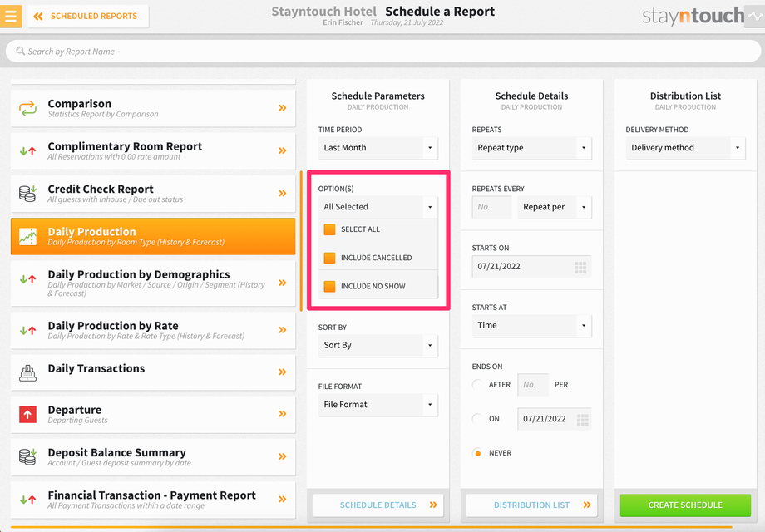Screen dimensions: 765x532
Task: Click the red Departure arrow icon
Action: point(27,415)
